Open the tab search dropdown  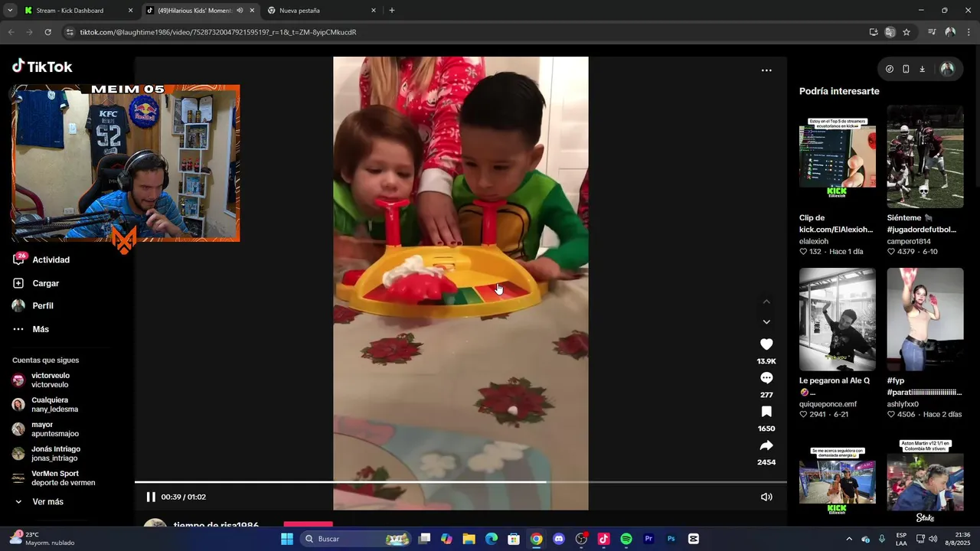click(10, 11)
